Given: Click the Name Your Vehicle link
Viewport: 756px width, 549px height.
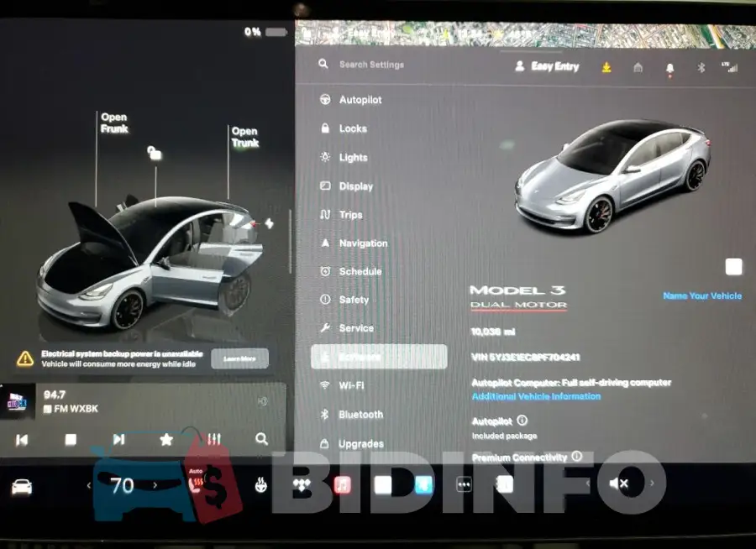Looking at the screenshot, I should 702,296.
